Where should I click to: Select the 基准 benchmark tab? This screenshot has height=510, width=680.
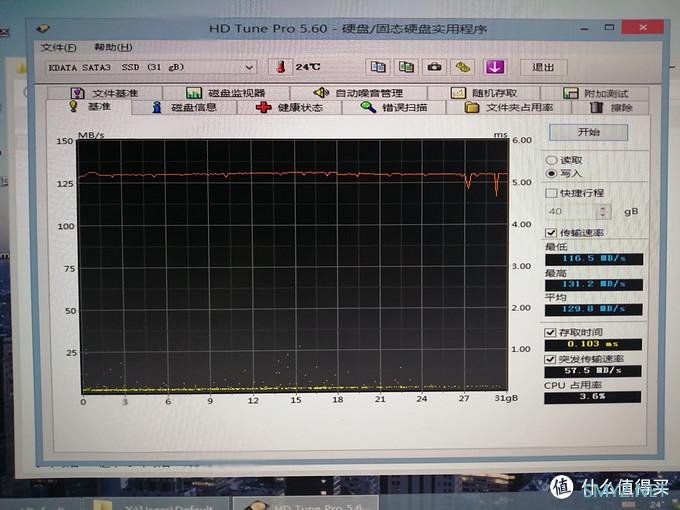pos(89,107)
